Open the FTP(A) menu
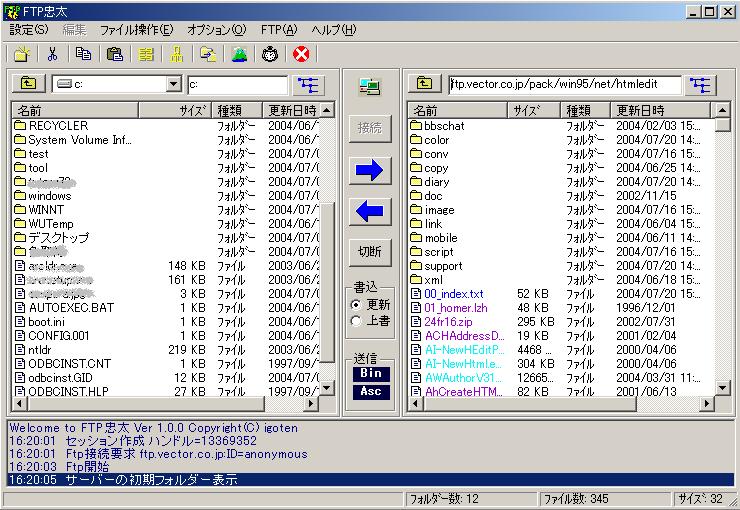 coord(279,30)
